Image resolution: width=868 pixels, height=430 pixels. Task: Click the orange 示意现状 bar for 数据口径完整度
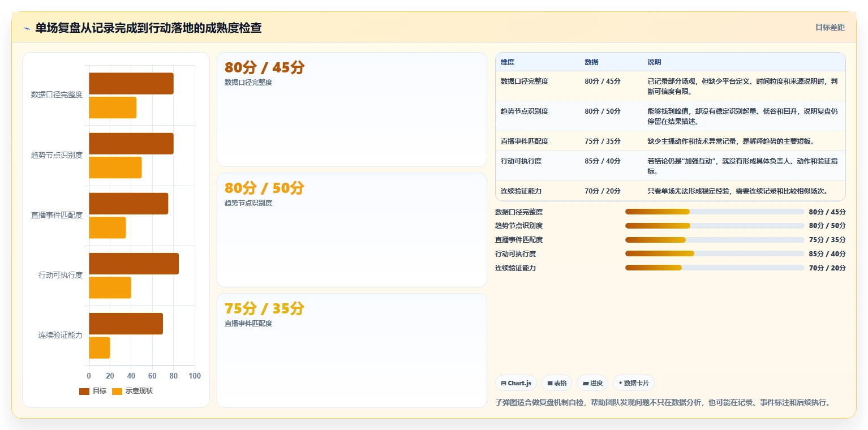(x=113, y=107)
